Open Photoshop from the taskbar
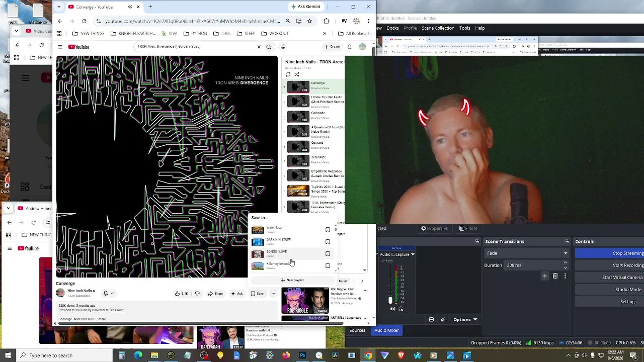 (x=302, y=355)
